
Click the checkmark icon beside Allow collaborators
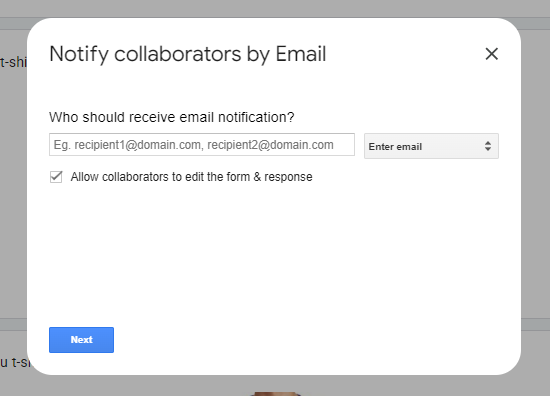click(56, 177)
